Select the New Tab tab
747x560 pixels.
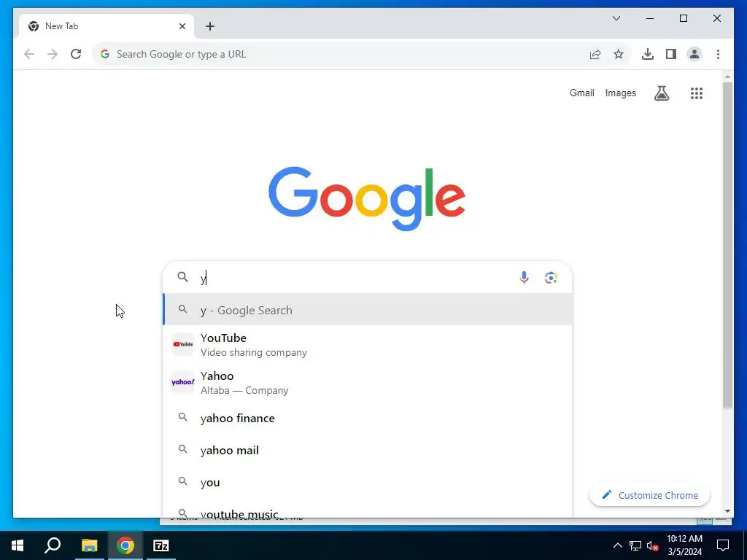[x=107, y=26]
